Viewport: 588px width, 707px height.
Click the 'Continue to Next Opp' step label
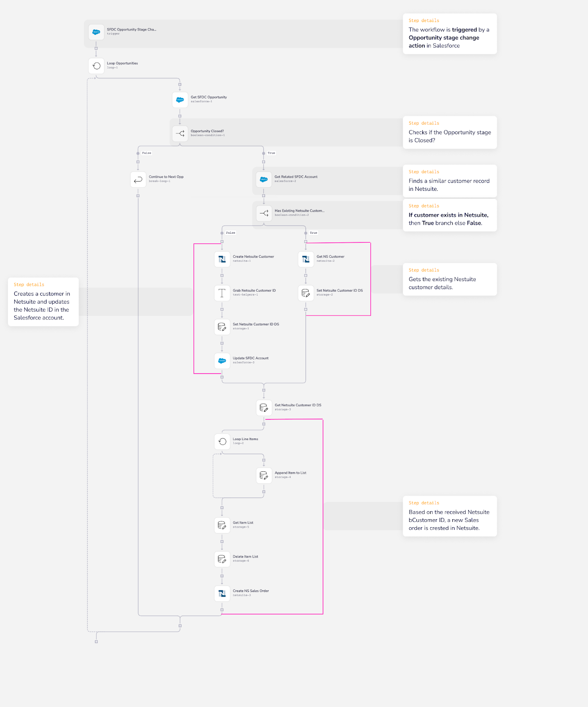tap(166, 177)
